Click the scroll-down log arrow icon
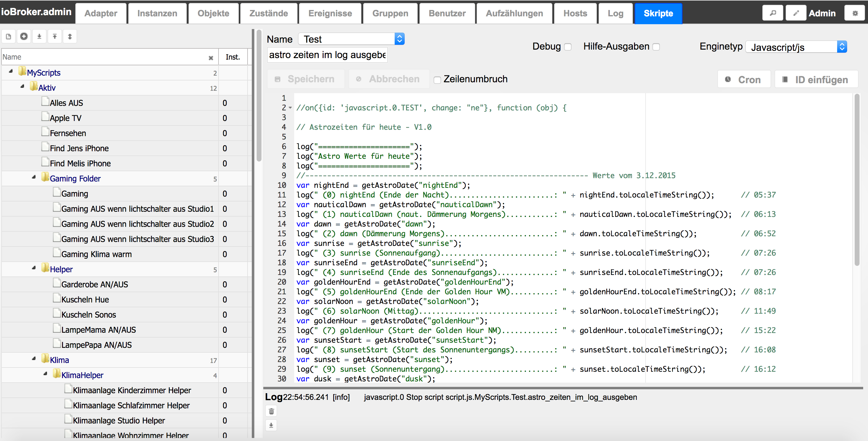868x441 pixels. point(271,425)
